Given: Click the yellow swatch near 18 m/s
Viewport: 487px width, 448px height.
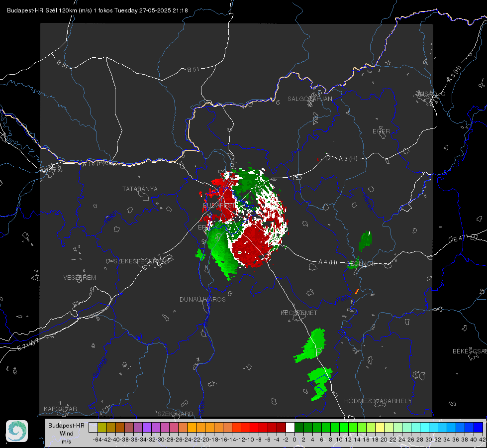Looking at the screenshot, I should click(380, 427).
